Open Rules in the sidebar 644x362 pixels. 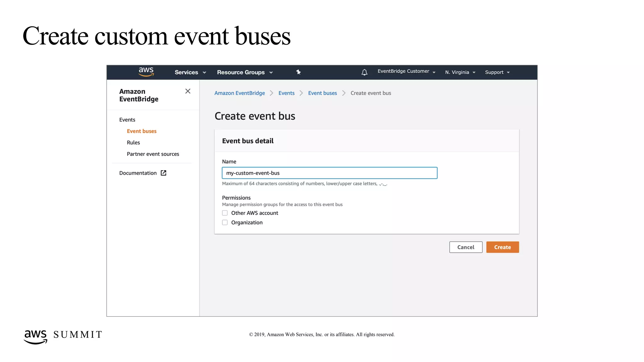click(133, 143)
